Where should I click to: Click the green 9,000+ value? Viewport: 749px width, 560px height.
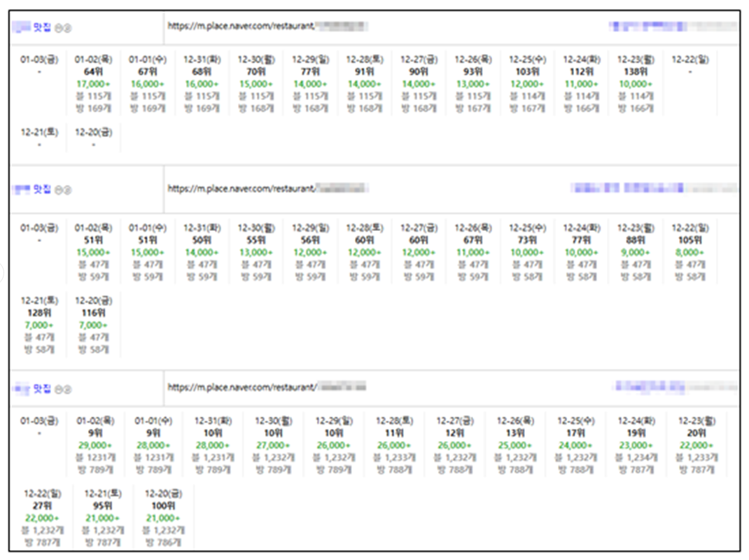pyautogui.click(x=636, y=252)
